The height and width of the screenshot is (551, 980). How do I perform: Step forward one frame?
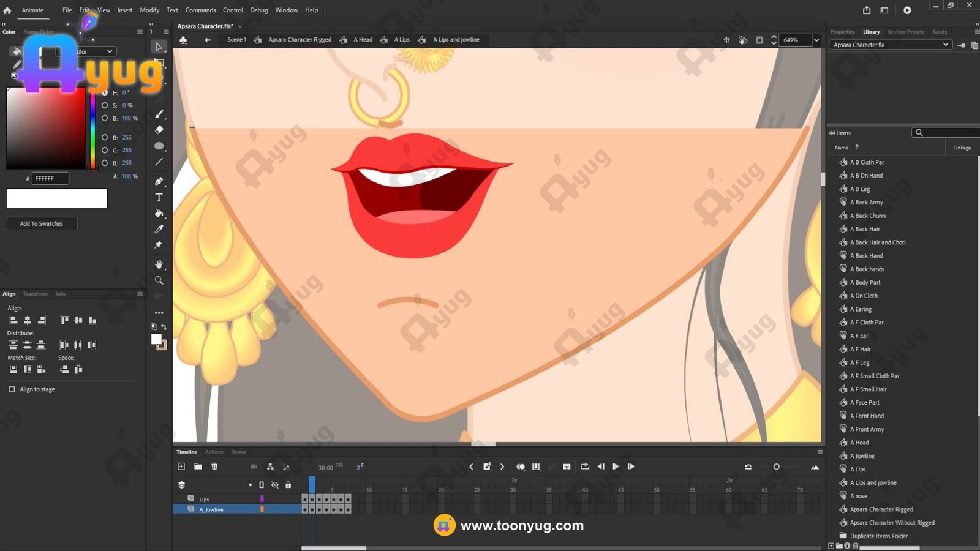631,467
